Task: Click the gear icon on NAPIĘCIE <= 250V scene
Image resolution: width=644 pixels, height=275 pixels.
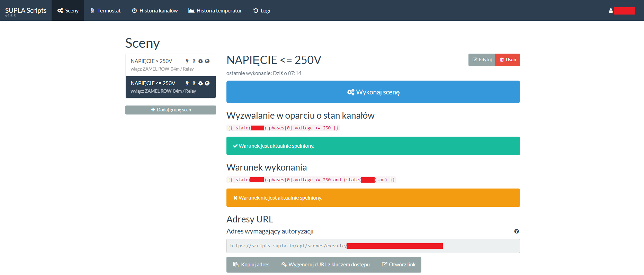Action: click(200, 83)
